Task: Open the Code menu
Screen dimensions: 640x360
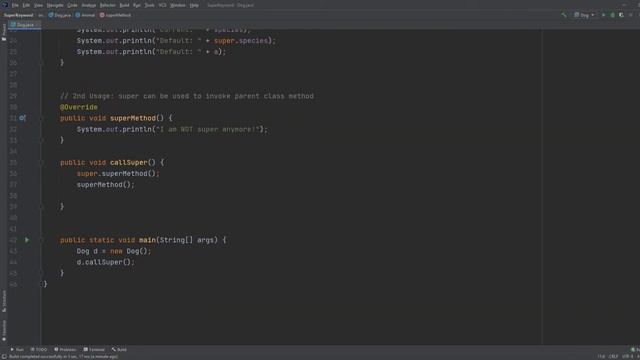Action: (72, 5)
